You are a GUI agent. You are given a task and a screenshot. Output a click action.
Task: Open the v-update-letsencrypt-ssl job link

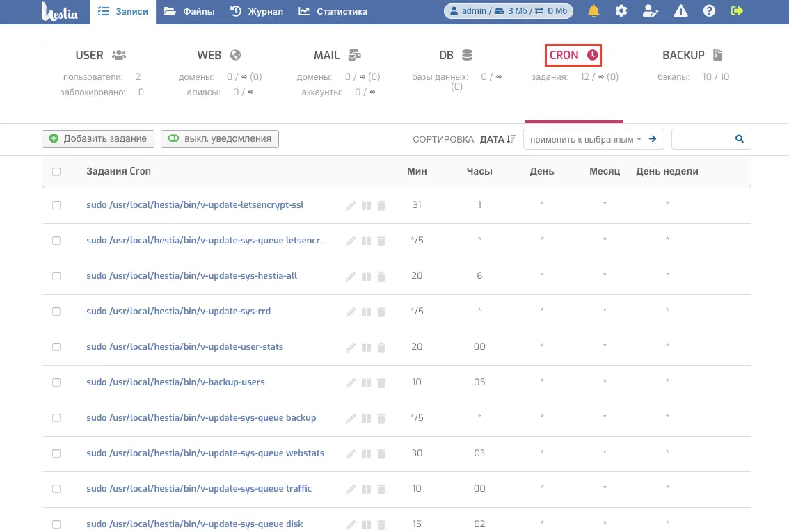coord(195,205)
